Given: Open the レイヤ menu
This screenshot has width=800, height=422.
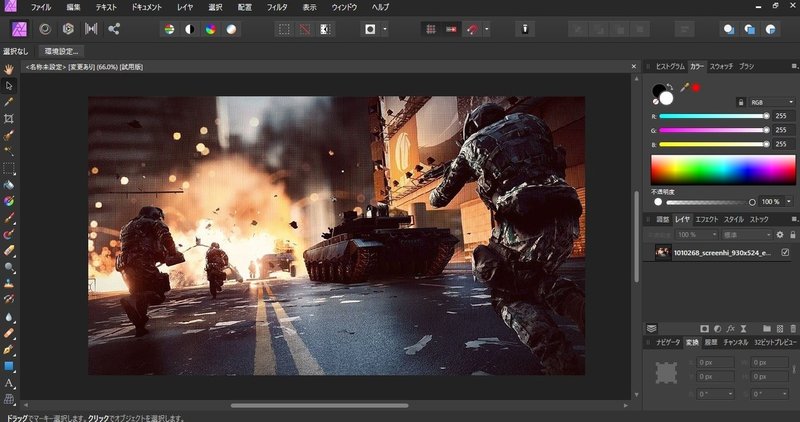Looking at the screenshot, I should pyautogui.click(x=185, y=7).
